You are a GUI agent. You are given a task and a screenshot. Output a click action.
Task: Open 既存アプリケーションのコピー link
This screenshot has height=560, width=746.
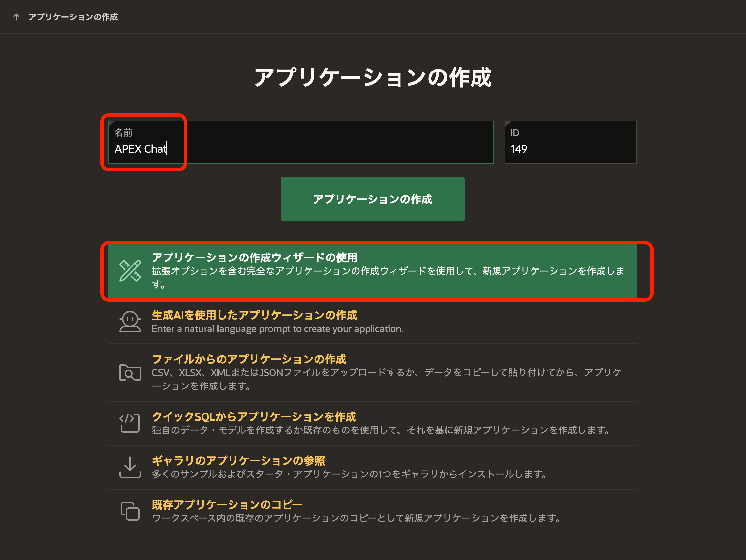click(227, 504)
